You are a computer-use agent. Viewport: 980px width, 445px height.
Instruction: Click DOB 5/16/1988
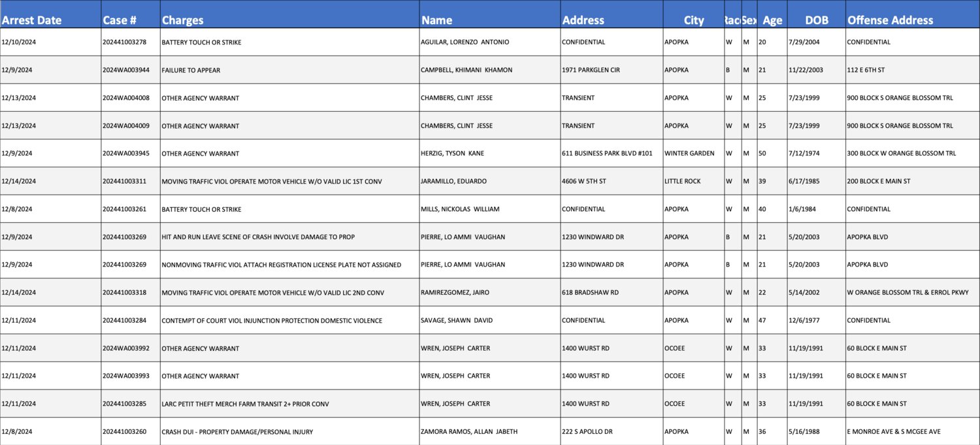pos(804,432)
